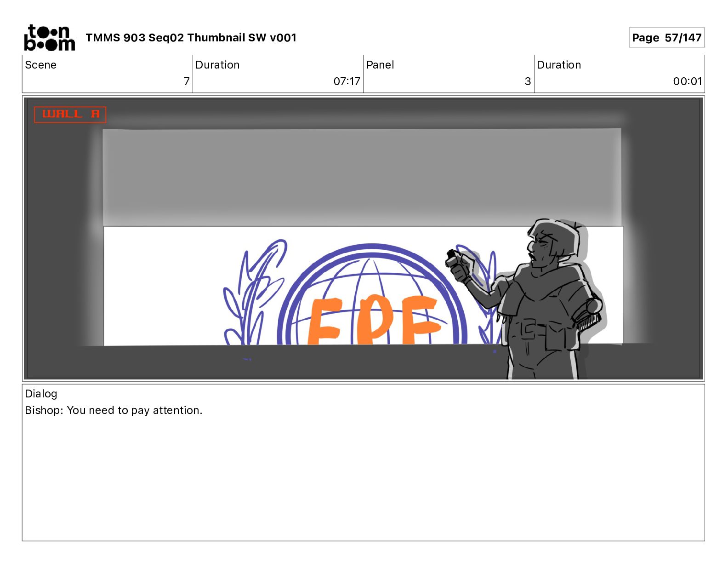Select the title 'TMMS 903 Seq02 Thumbnail SW v001'
Screen dimensions: 728x563
click(191, 38)
